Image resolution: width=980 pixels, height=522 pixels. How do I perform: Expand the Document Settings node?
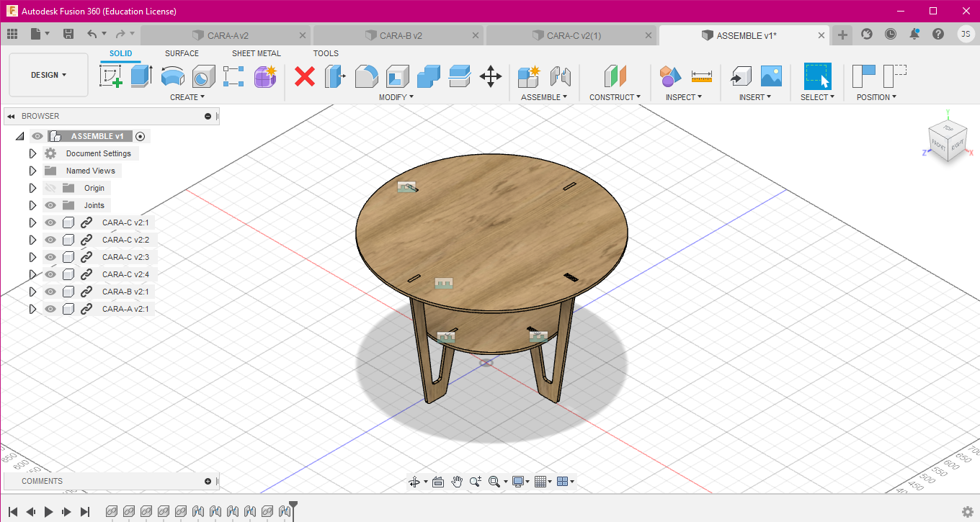[32, 153]
